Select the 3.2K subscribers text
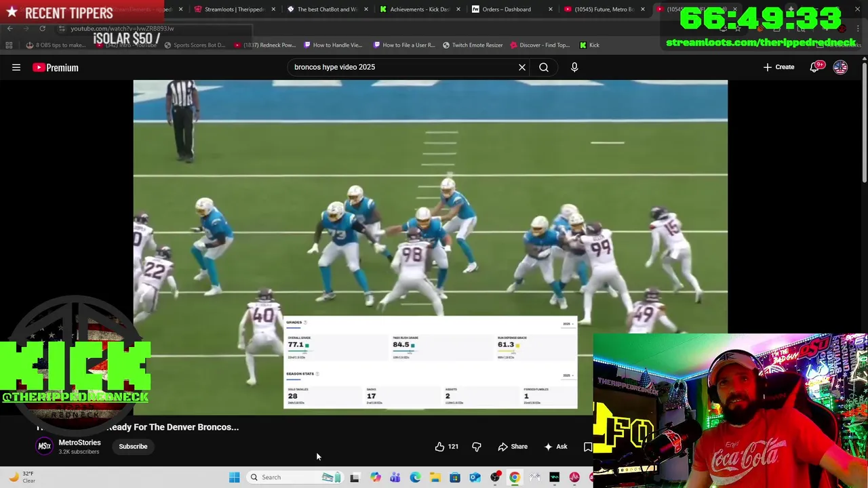 click(79, 452)
